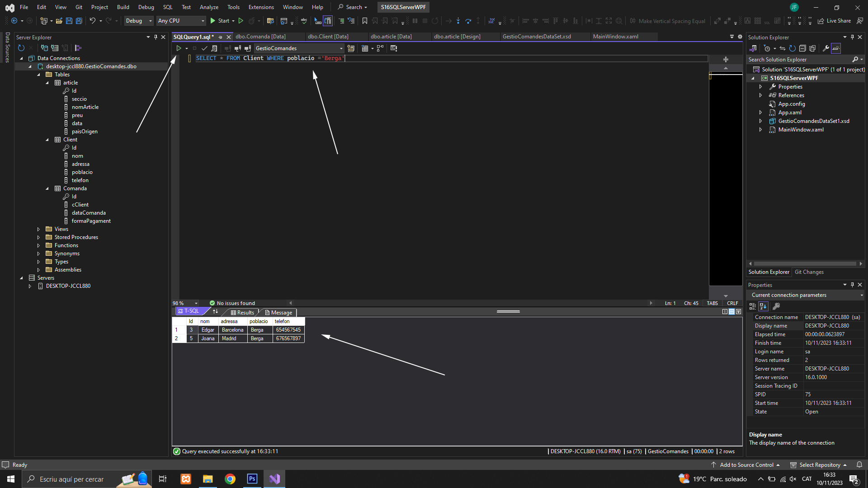The width and height of the screenshot is (868, 488).
Task: Open the Debug configuration dropdown
Action: pyautogui.click(x=150, y=21)
